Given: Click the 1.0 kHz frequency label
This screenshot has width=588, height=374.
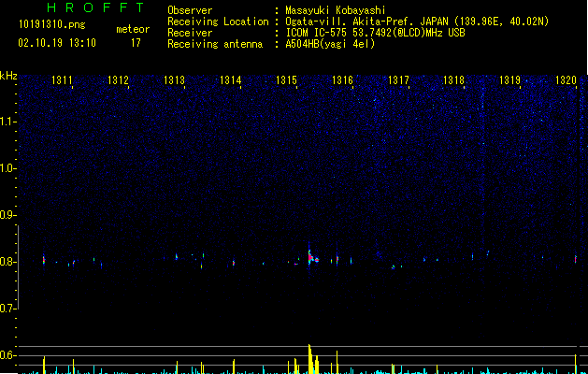Looking at the screenshot, I should point(8,168).
